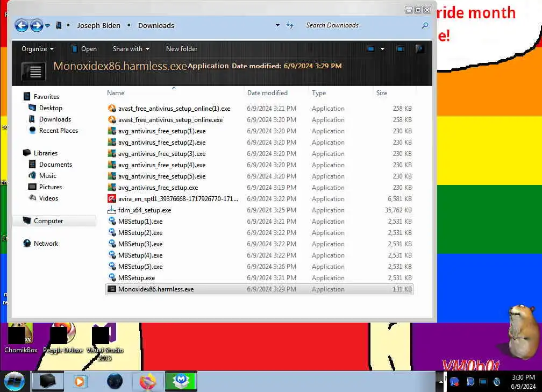Image resolution: width=542 pixels, height=392 pixels.
Task: Open ChomikBox desktop shortcut
Action: pos(21,338)
